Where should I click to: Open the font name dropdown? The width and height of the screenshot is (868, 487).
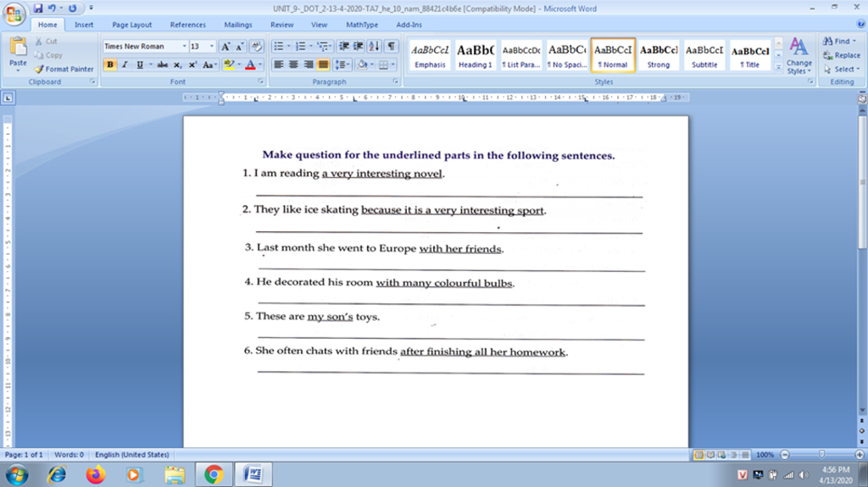(184, 47)
